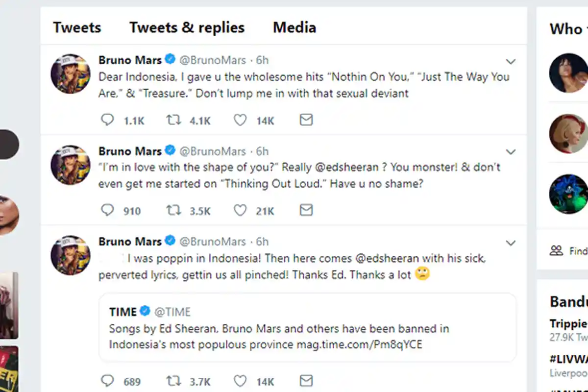Retweet the tweet quoting TIME
The height and width of the screenshot is (392, 588).
coord(173,381)
